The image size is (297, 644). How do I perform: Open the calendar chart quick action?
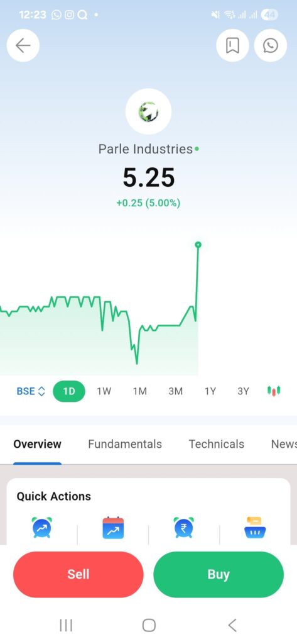coord(113,528)
